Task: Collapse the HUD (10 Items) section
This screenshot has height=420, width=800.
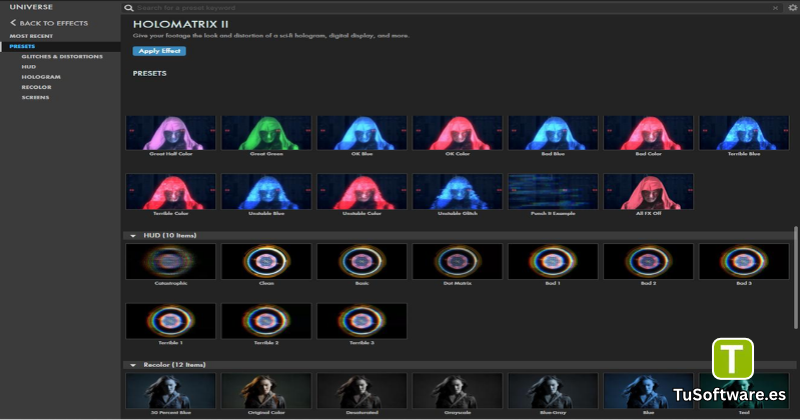Action: pyautogui.click(x=133, y=236)
